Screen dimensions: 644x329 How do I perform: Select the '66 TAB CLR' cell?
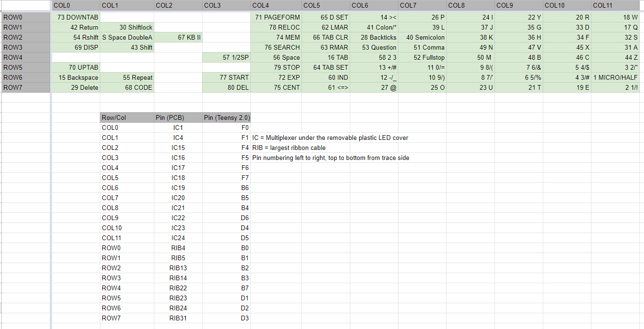coord(326,37)
